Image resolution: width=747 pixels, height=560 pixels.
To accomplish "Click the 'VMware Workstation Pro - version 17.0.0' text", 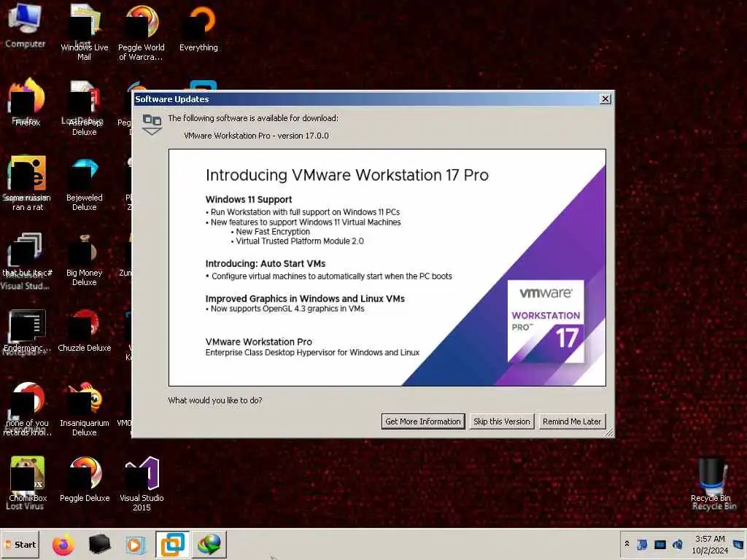I will point(256,136).
